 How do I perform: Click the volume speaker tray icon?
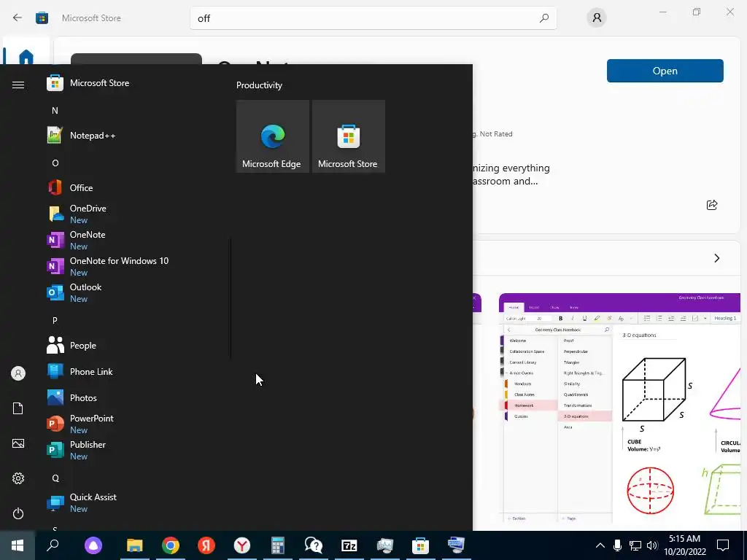coord(652,545)
